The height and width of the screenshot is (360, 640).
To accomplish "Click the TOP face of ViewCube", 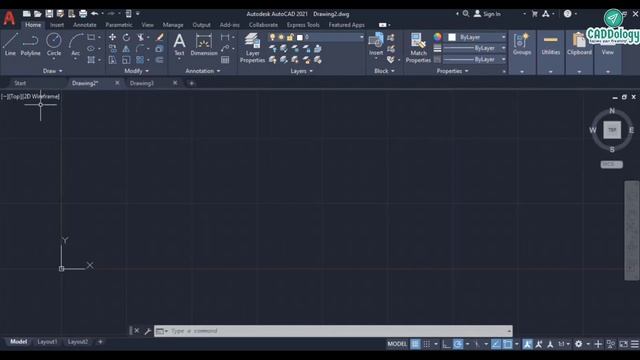I will (612, 130).
